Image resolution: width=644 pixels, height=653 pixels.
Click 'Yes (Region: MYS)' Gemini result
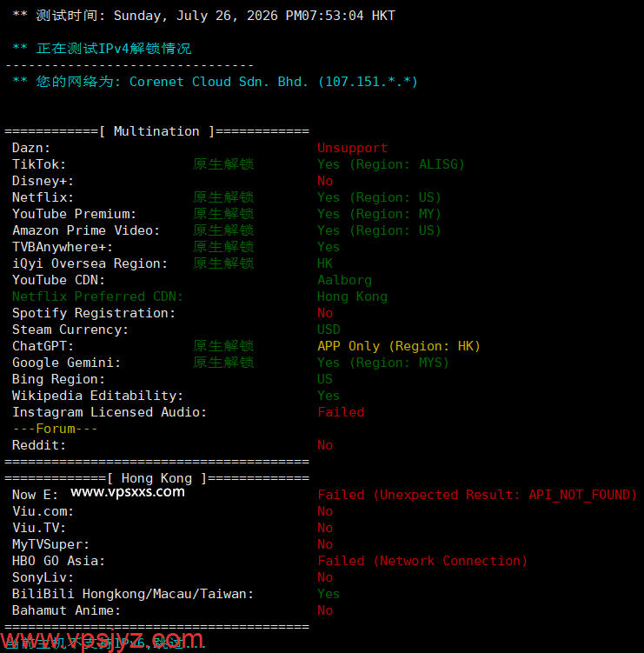coord(383,363)
